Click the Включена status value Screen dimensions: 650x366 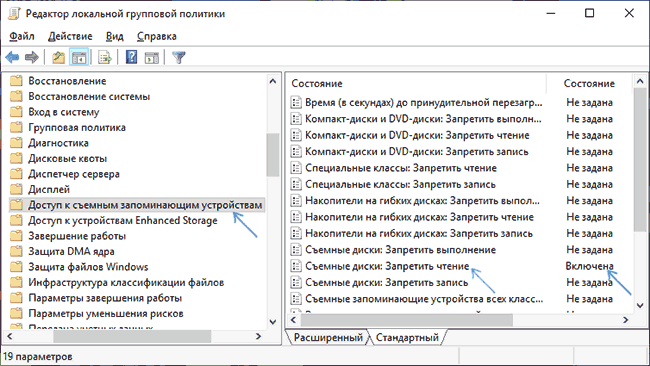point(589,266)
